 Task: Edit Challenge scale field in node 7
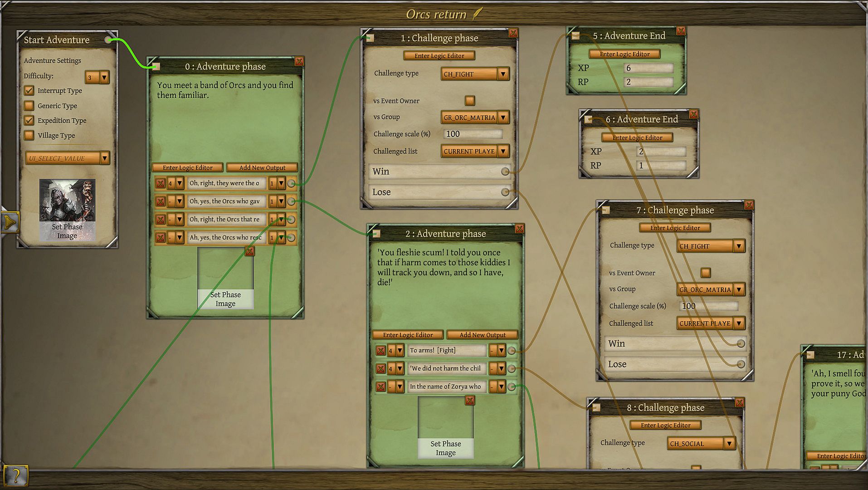tap(709, 306)
